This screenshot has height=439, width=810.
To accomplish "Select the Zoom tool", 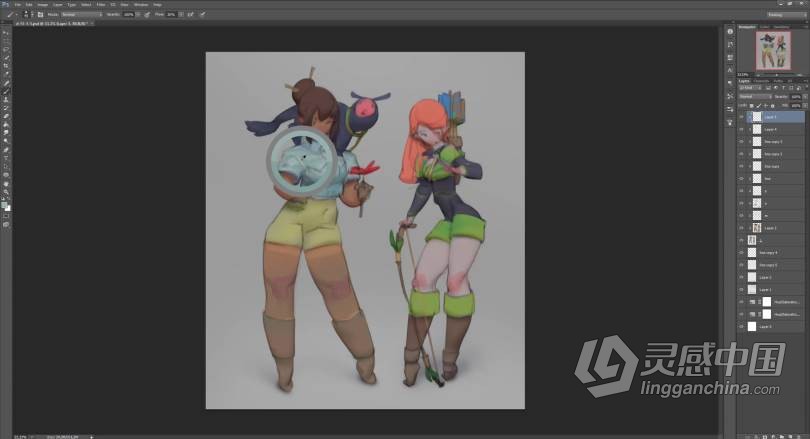I will click(6, 192).
